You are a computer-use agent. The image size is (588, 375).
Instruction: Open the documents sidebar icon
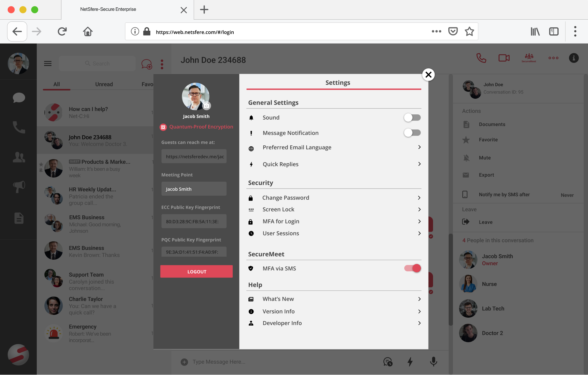pyautogui.click(x=19, y=218)
